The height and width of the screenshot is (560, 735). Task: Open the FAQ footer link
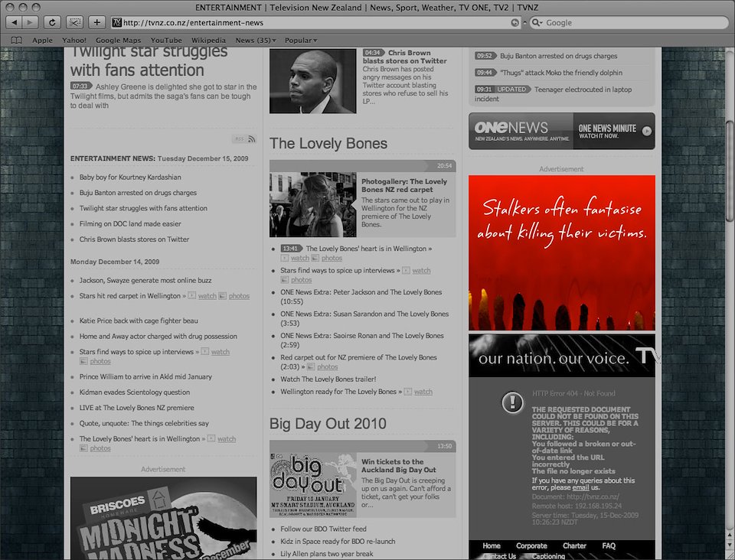609,546
